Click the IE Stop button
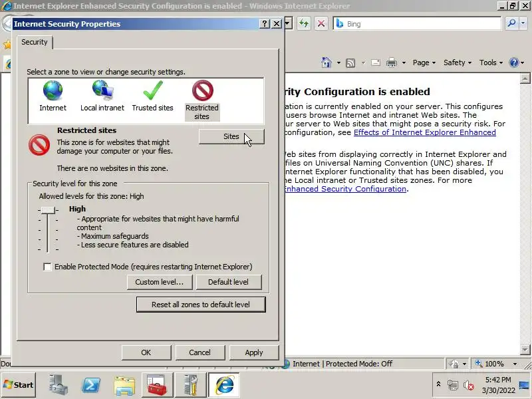532x399 pixels. pos(321,23)
